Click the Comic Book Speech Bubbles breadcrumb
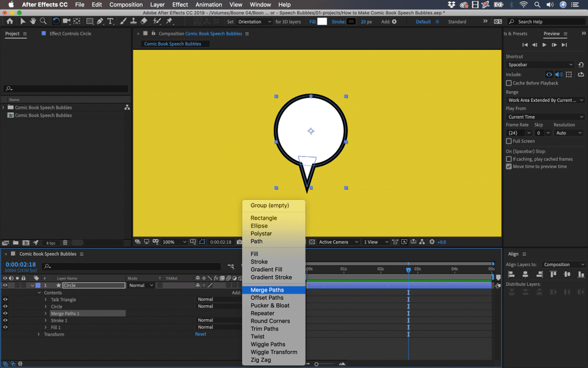 pos(173,44)
